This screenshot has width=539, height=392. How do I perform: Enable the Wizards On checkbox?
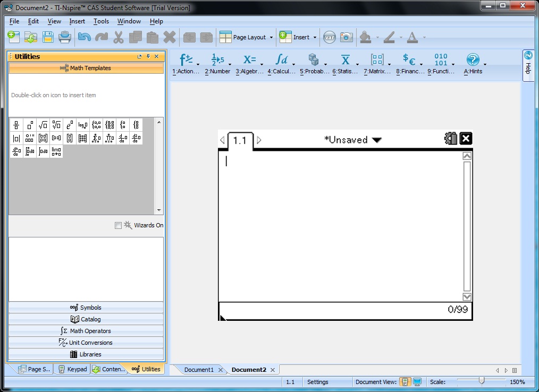pos(118,225)
